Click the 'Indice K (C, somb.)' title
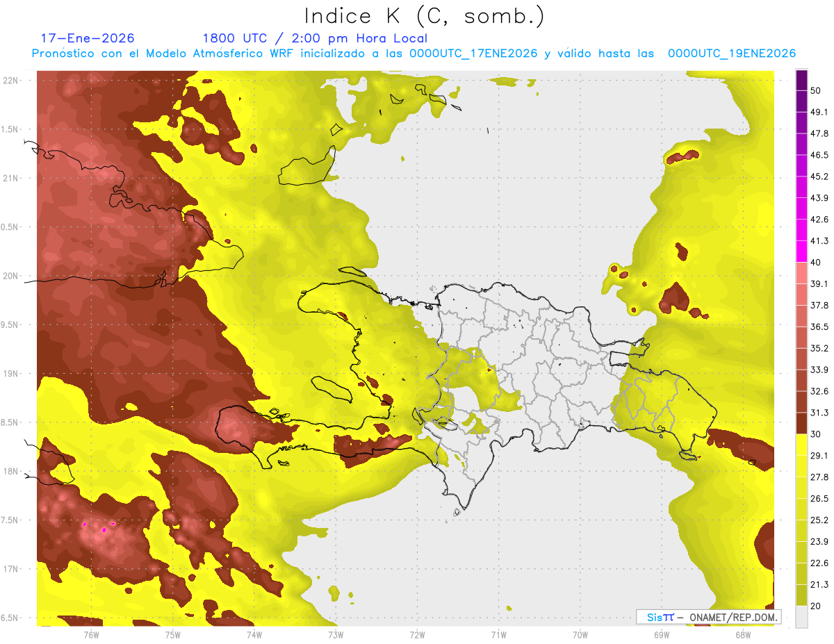This screenshot has height=644, width=834. click(424, 16)
